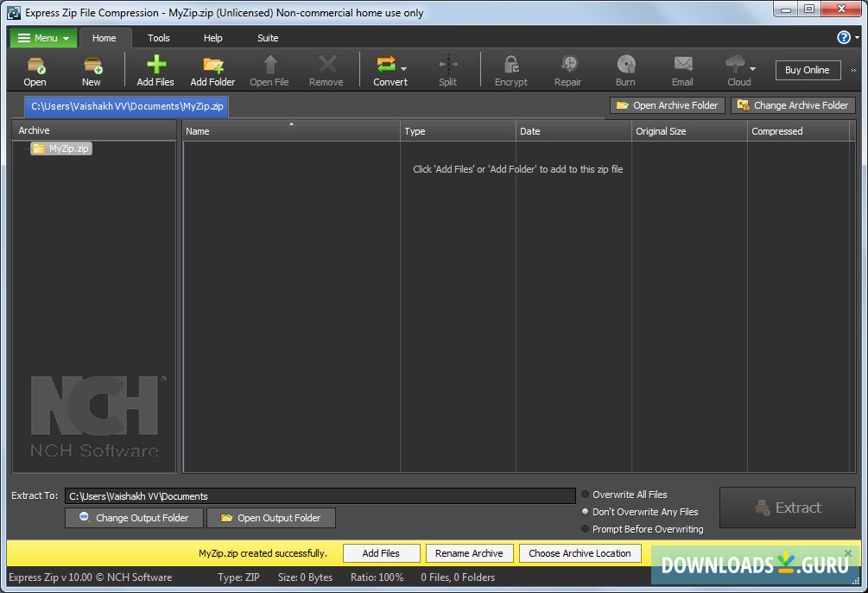868x593 pixels.
Task: Click 'Type: ZIP' in status bar
Action: click(x=238, y=577)
